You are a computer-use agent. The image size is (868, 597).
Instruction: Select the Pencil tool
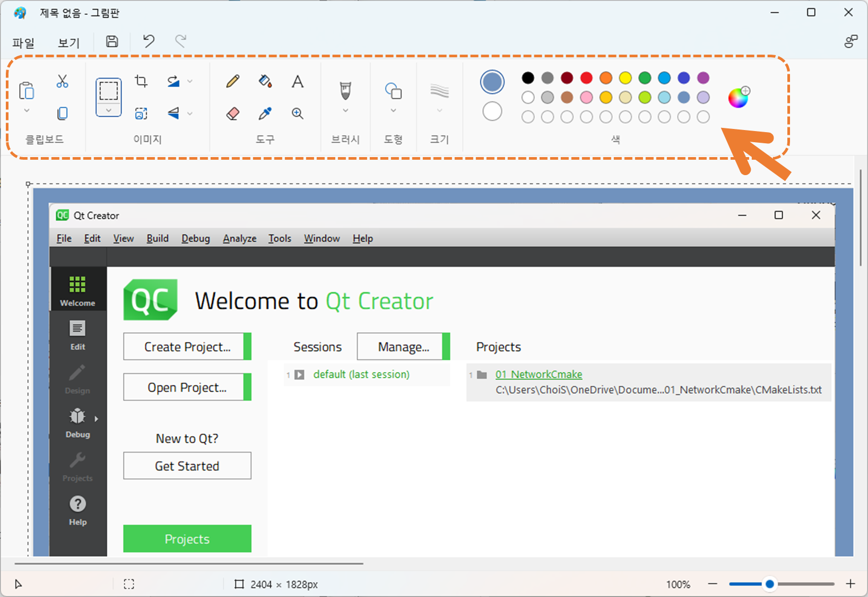tap(232, 81)
